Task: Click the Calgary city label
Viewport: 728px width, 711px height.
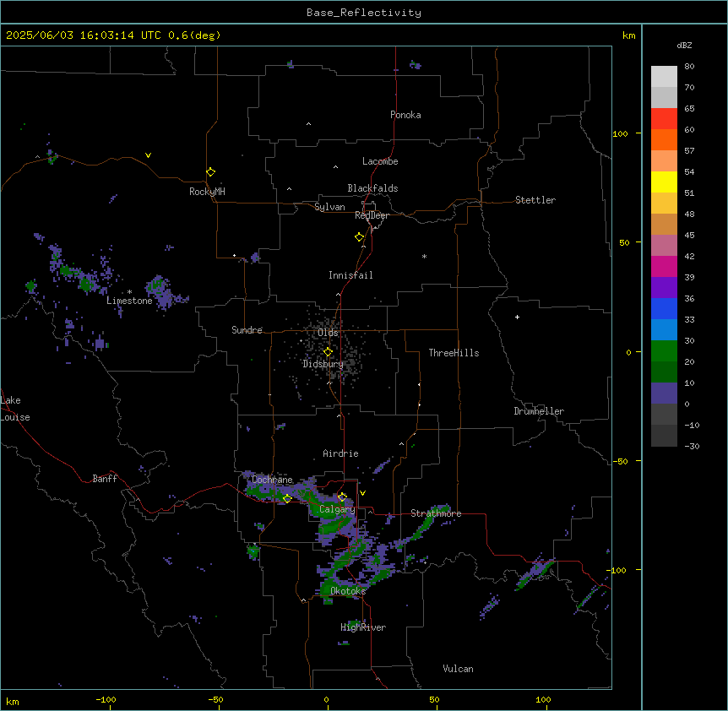Action: coord(337,509)
